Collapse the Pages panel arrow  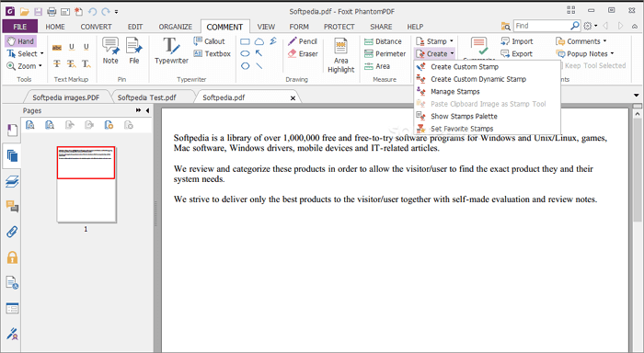pos(147,110)
